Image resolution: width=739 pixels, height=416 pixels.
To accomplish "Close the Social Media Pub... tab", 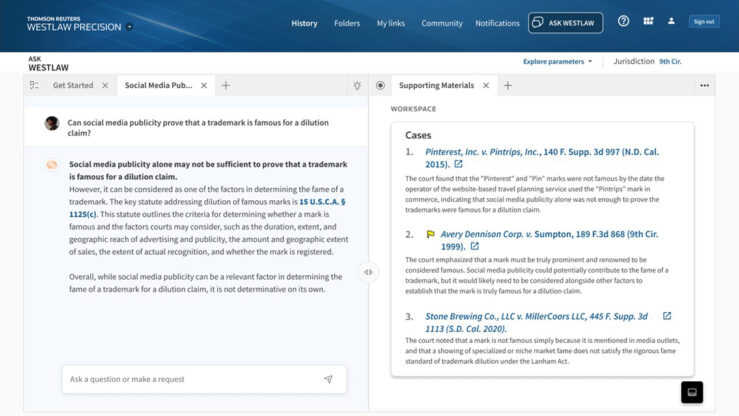I will tap(204, 85).
